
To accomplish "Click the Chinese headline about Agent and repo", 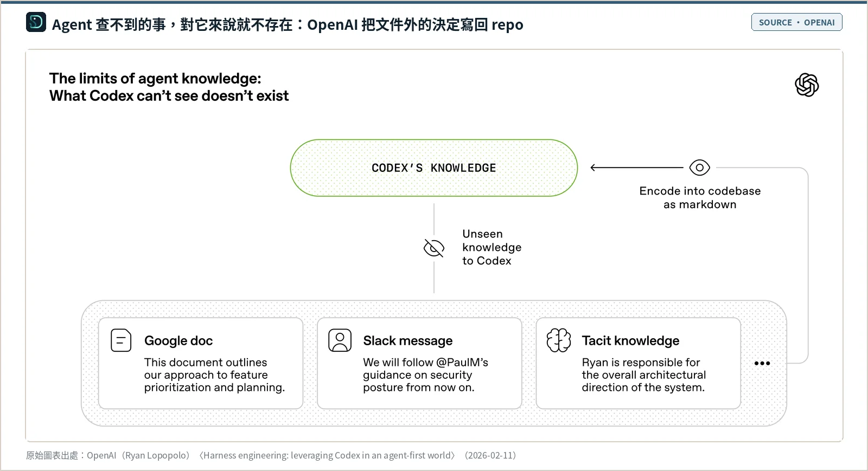I will [x=288, y=24].
